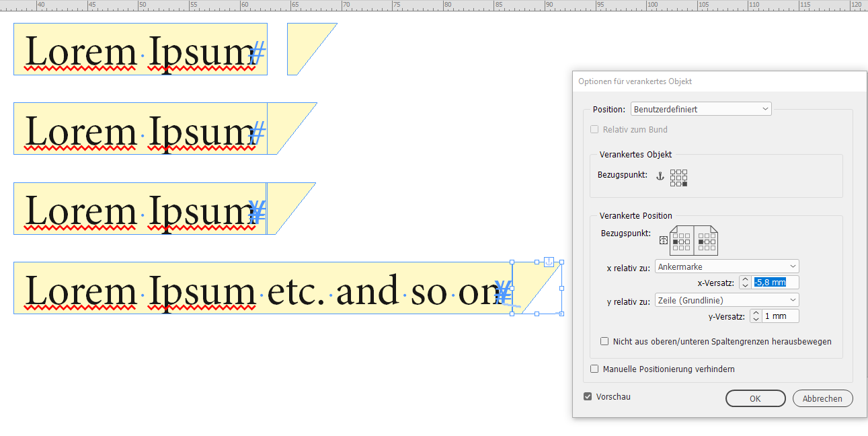Click the ¥ anchor marker in bottom text frame
Image resolution: width=868 pixels, height=436 pixels.
[x=502, y=291]
